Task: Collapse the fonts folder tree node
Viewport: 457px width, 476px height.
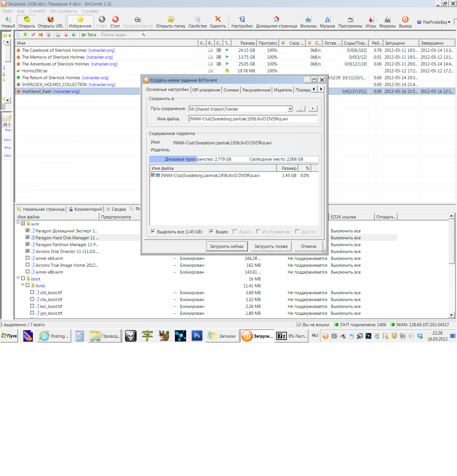Action: tap(22, 285)
